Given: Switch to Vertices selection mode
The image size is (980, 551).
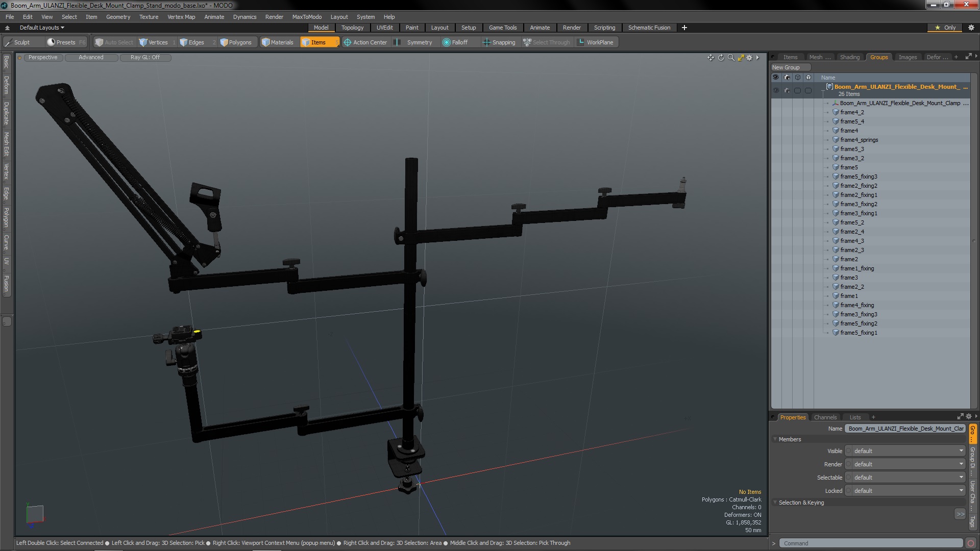Looking at the screenshot, I should [x=158, y=42].
